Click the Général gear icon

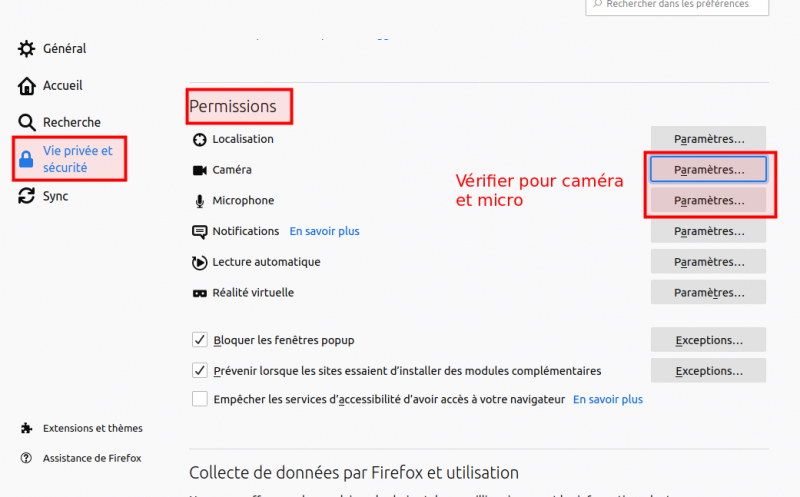[27, 49]
